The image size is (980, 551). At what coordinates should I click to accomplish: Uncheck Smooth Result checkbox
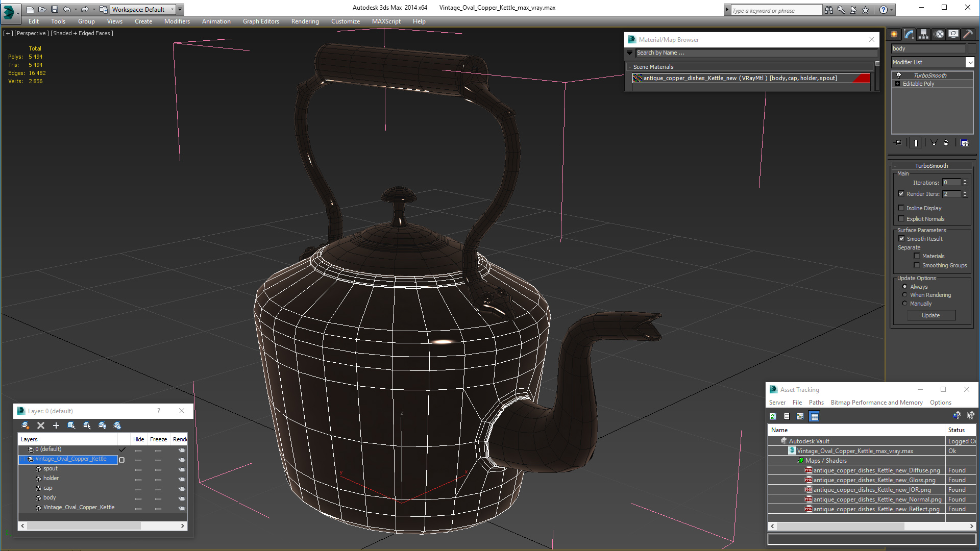(901, 239)
